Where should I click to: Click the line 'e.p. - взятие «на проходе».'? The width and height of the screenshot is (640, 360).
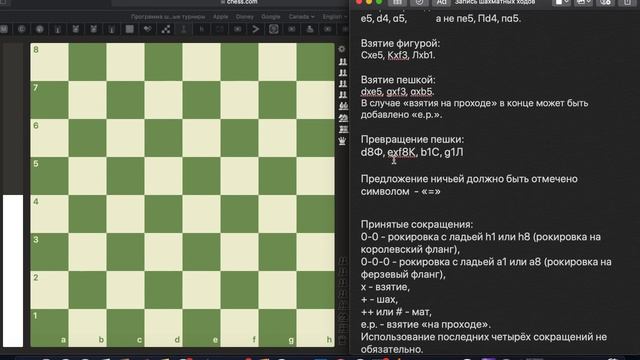[426, 325]
